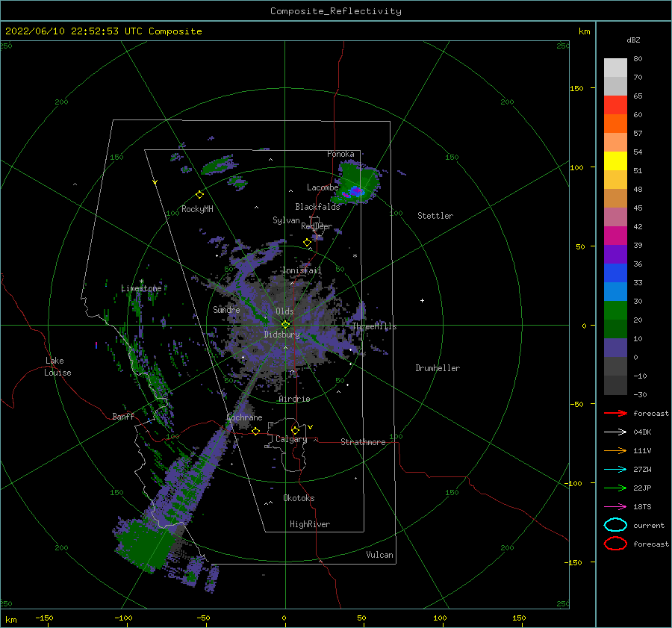Image resolution: width=672 pixels, height=628 pixels.
Task: Select the bright green 20-30 dBZ swatch
Action: (615, 311)
